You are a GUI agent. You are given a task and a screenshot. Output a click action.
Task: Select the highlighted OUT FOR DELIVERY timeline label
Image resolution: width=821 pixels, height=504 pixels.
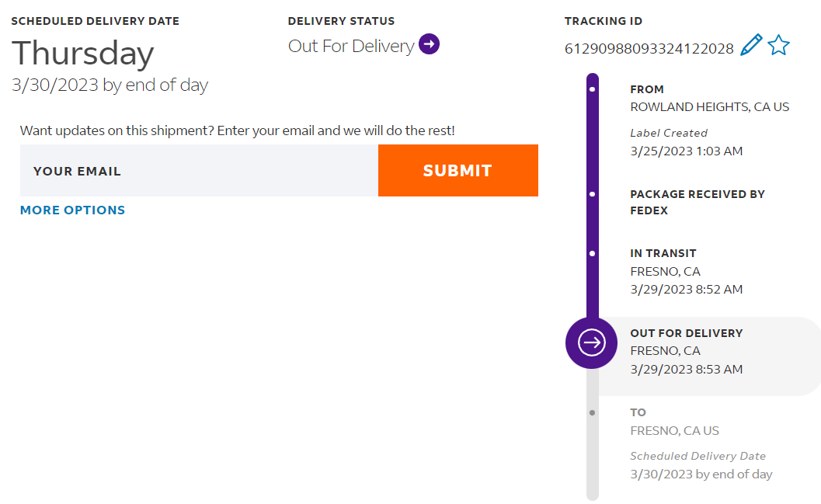pyautogui.click(x=687, y=333)
